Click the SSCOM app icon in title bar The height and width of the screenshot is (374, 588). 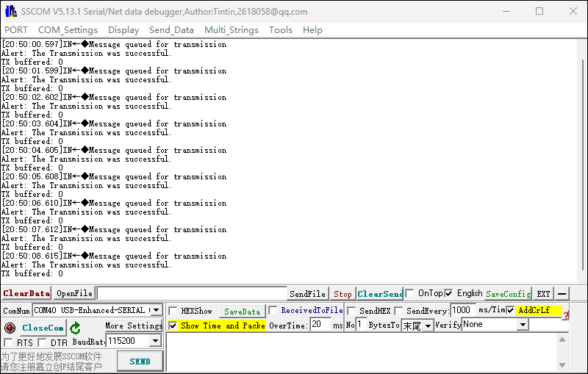point(11,11)
